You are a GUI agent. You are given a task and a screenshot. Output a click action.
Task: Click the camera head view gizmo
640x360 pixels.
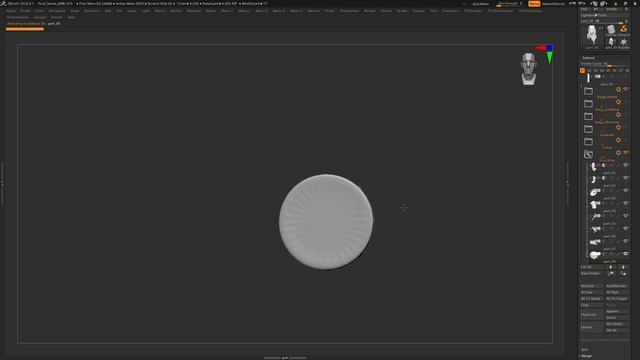coord(529,69)
